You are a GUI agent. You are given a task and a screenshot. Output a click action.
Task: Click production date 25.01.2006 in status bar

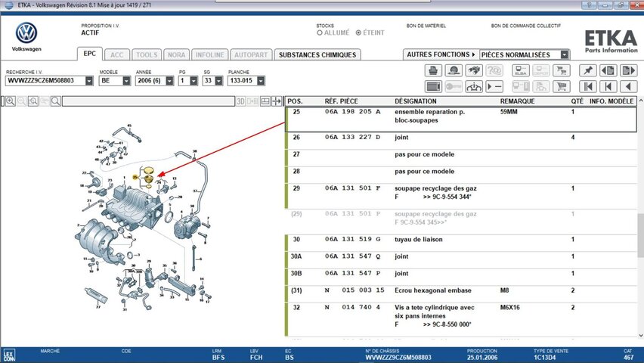tap(482, 357)
